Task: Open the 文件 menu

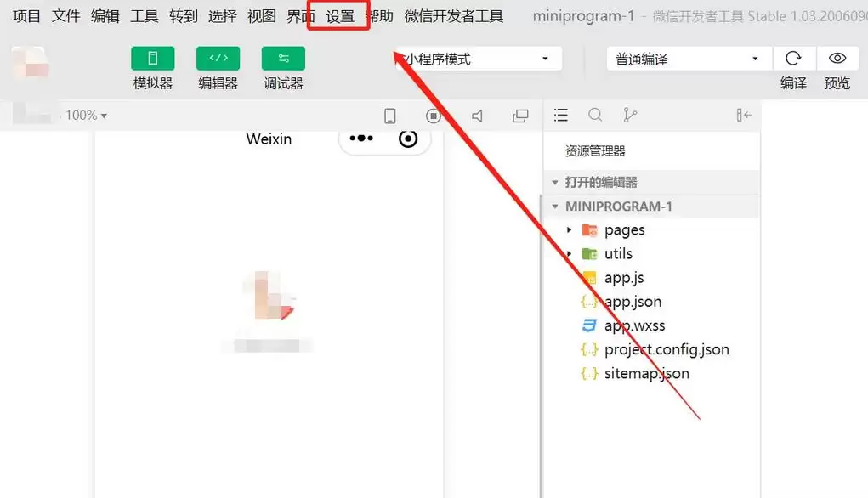Action: 65,16
